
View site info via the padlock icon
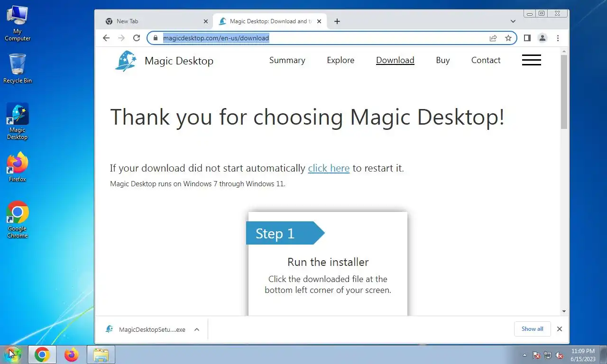155,38
